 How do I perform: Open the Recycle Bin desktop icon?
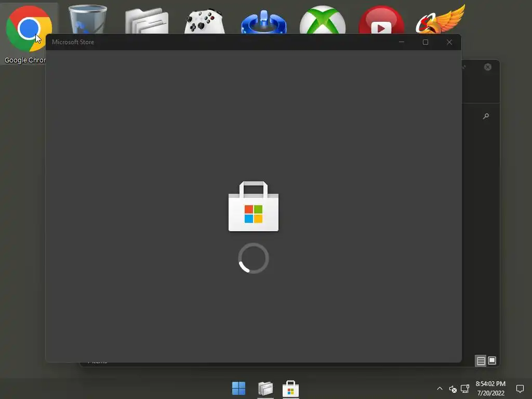[87, 19]
